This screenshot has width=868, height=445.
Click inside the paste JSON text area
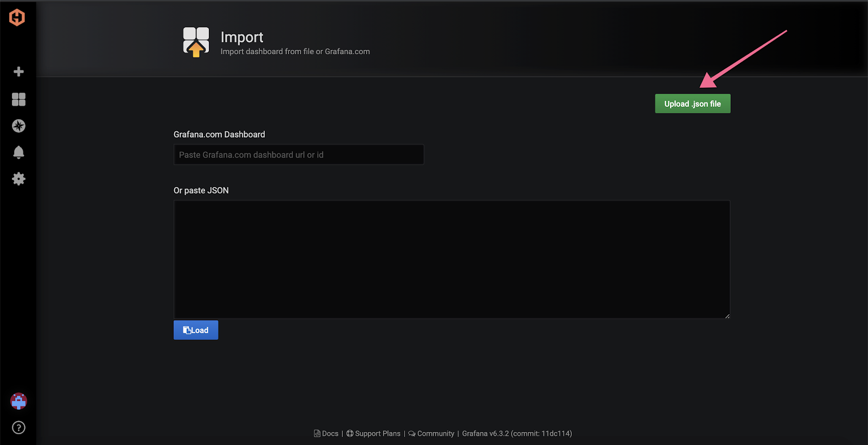pos(451,259)
